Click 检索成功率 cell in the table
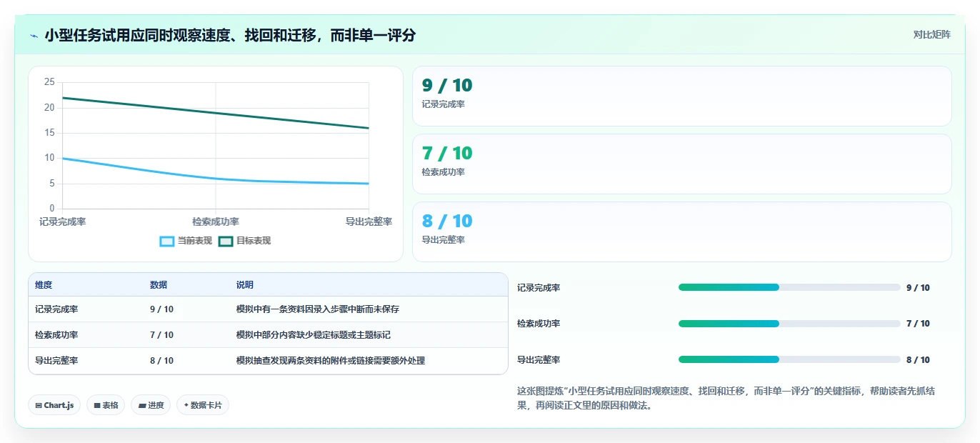Image resolution: width=980 pixels, height=443 pixels. tap(56, 335)
